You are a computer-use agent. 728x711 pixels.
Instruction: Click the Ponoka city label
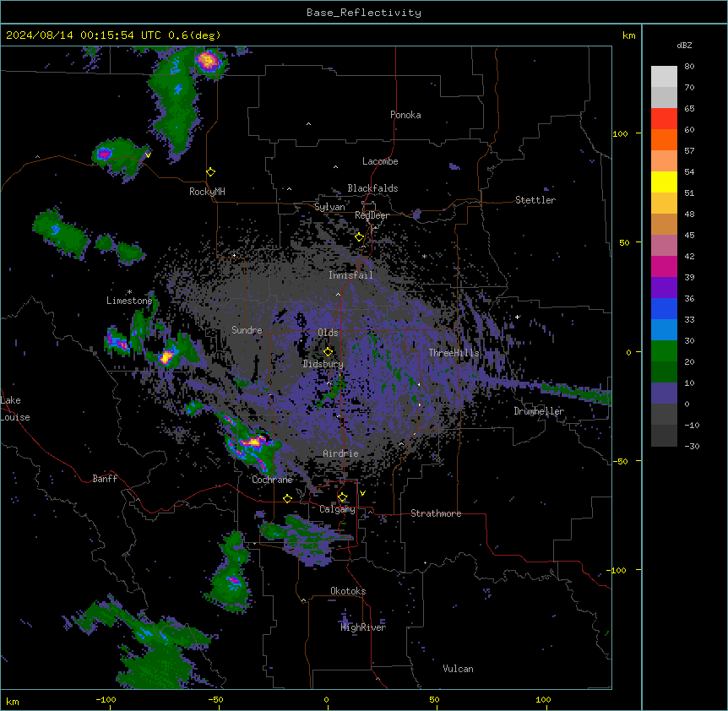tap(405, 115)
